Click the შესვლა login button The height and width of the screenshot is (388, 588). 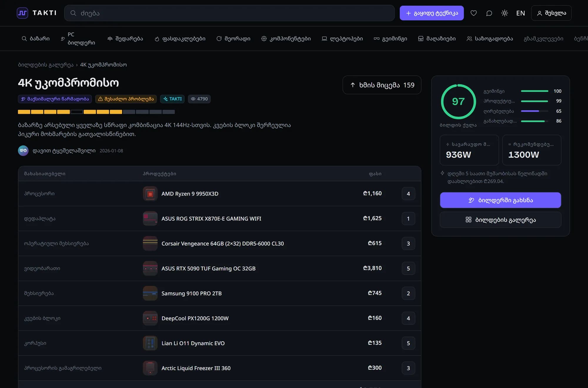(x=551, y=13)
